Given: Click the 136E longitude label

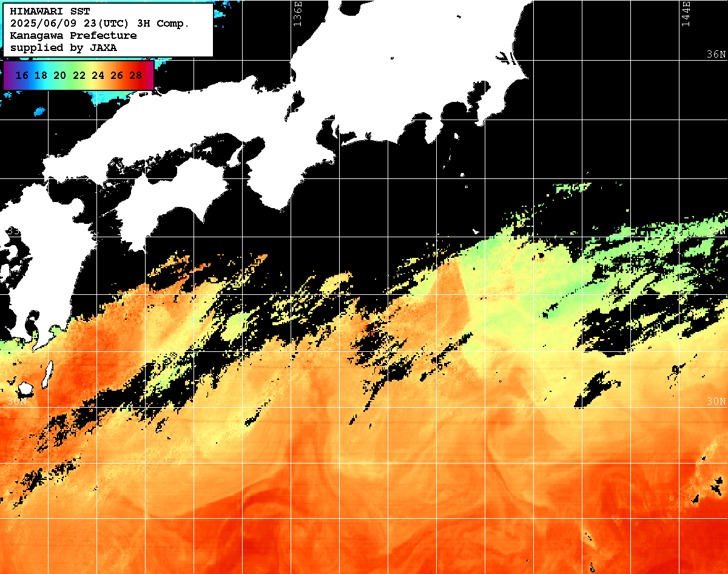Looking at the screenshot, I should pos(297,13).
